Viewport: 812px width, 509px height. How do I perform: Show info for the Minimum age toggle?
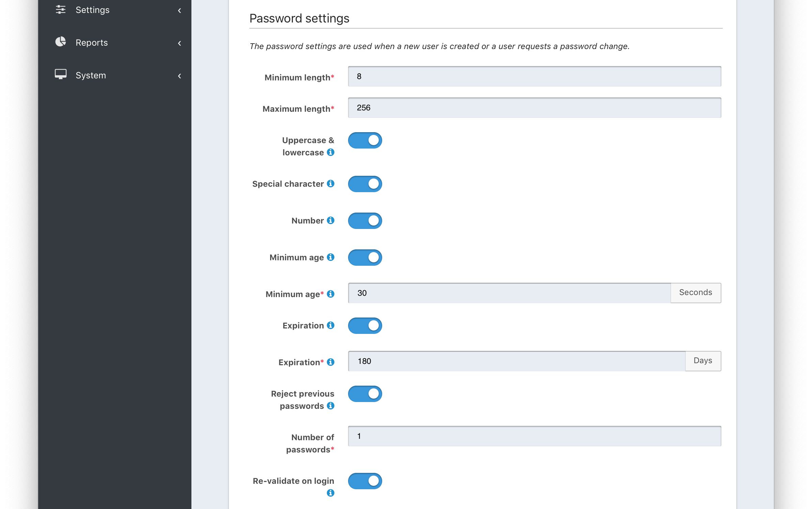point(330,257)
